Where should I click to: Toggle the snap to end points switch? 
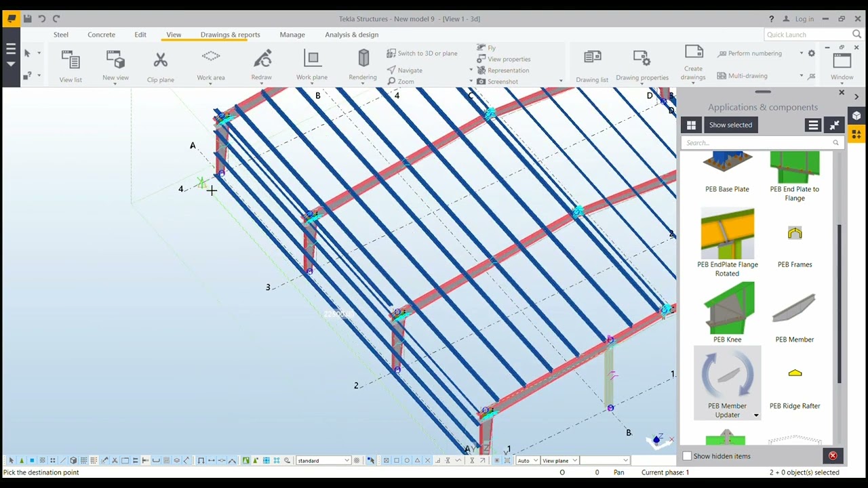click(x=397, y=461)
